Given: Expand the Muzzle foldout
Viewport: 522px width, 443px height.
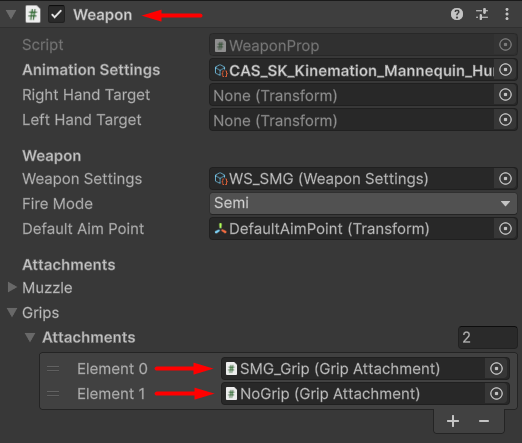Looking at the screenshot, I should point(12,287).
